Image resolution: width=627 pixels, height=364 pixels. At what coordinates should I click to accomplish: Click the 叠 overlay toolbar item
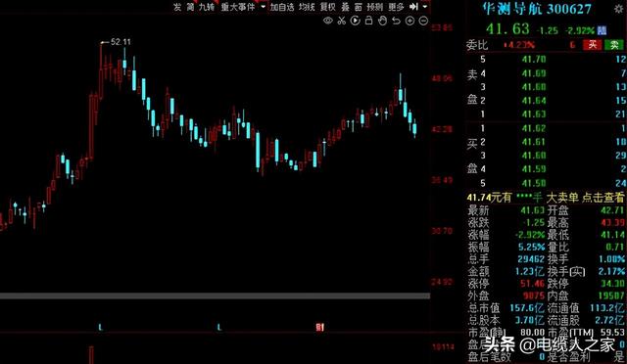346,7
